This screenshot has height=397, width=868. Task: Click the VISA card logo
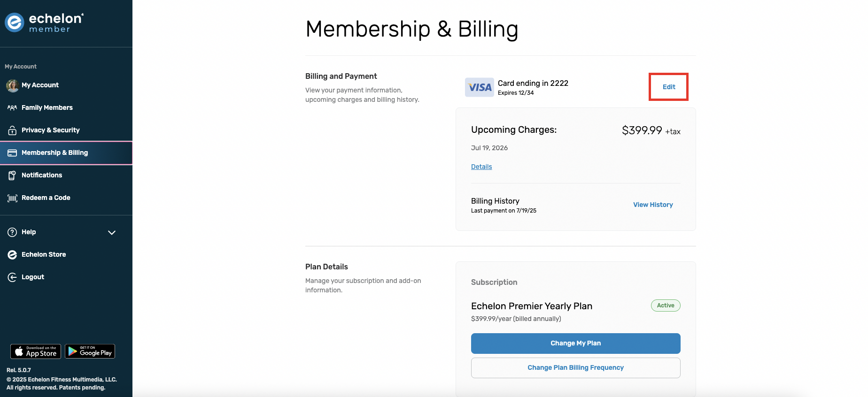[480, 87]
